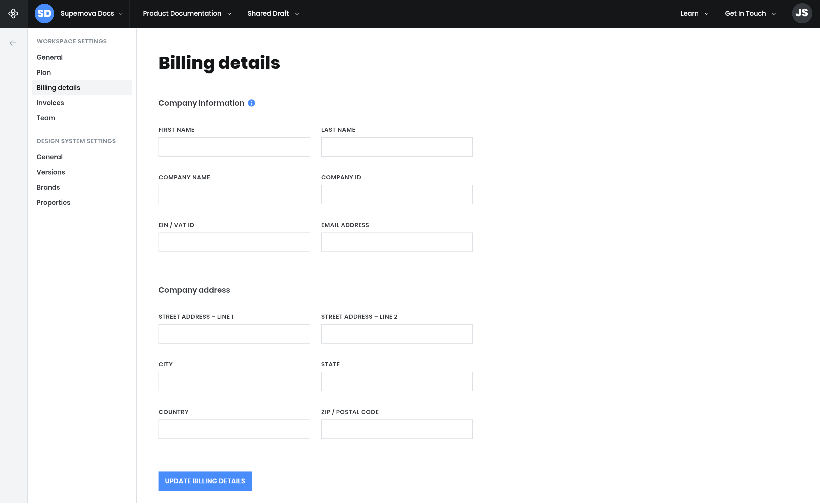820x504 pixels.
Task: Click the back arrow icon
Action: 13,43
